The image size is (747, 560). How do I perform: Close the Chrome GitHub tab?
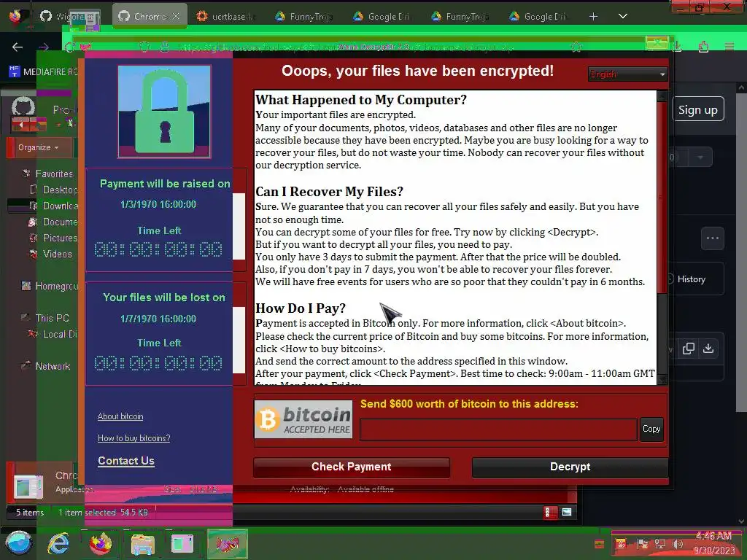click(x=176, y=16)
